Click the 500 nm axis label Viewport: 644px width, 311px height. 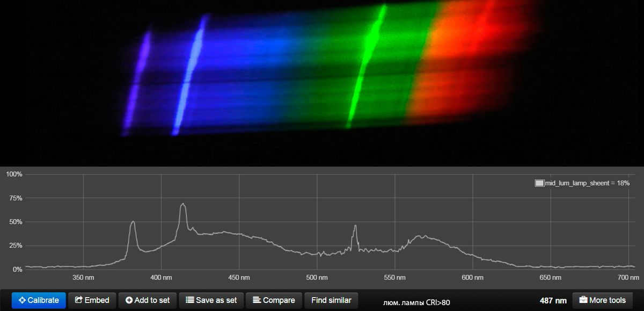click(x=317, y=278)
